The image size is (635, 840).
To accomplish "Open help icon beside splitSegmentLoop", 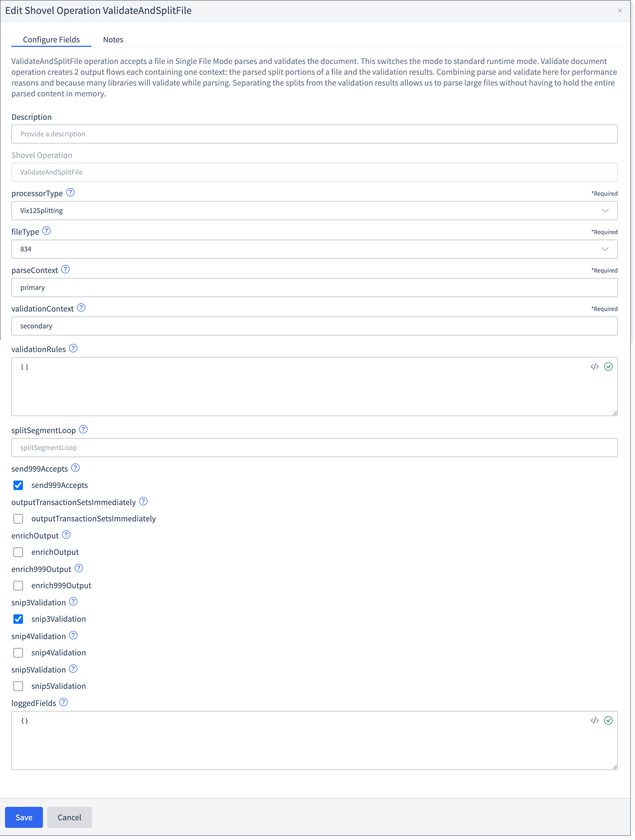I will pyautogui.click(x=83, y=429).
